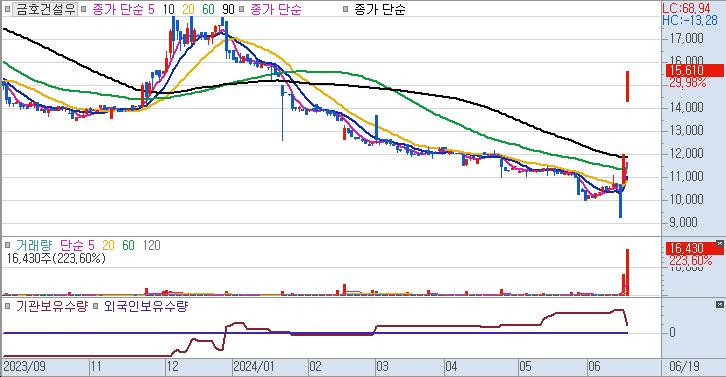Click the square marker before 거래량

click(x=7, y=245)
